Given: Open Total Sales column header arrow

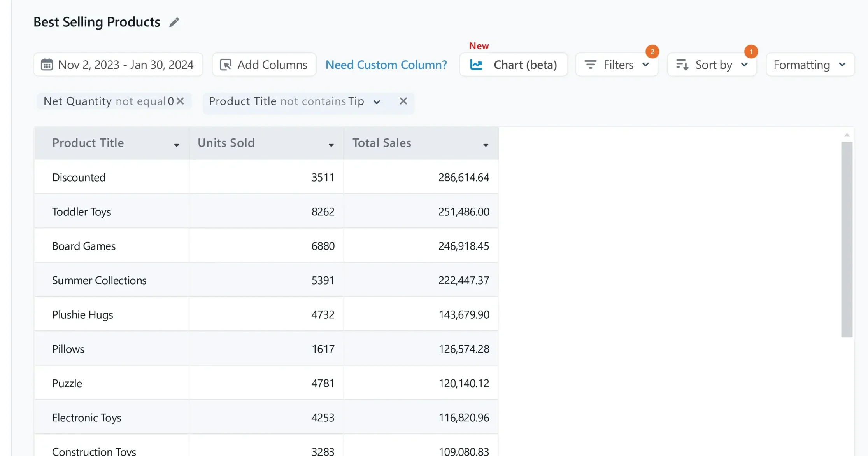Looking at the screenshot, I should 486,145.
